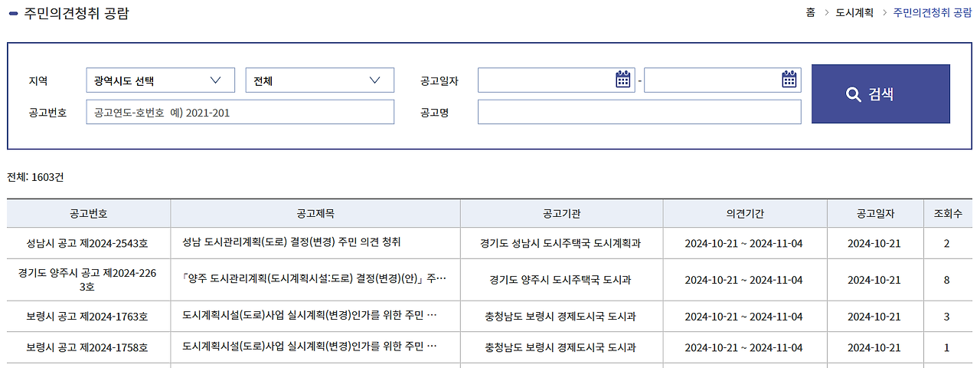This screenshot has height=368, width=980.
Task: Open 성남 도시관리계획(도로) 결정(변경) notice
Action: click(x=292, y=242)
